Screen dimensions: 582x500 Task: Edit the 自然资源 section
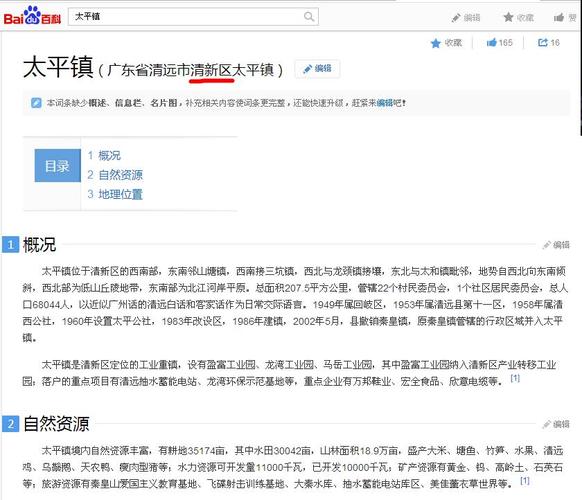pos(556,424)
